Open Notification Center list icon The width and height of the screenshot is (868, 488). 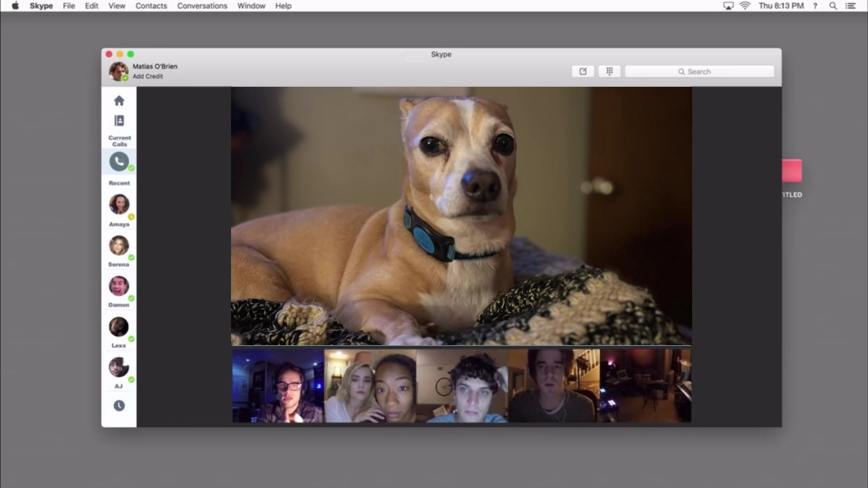point(850,6)
